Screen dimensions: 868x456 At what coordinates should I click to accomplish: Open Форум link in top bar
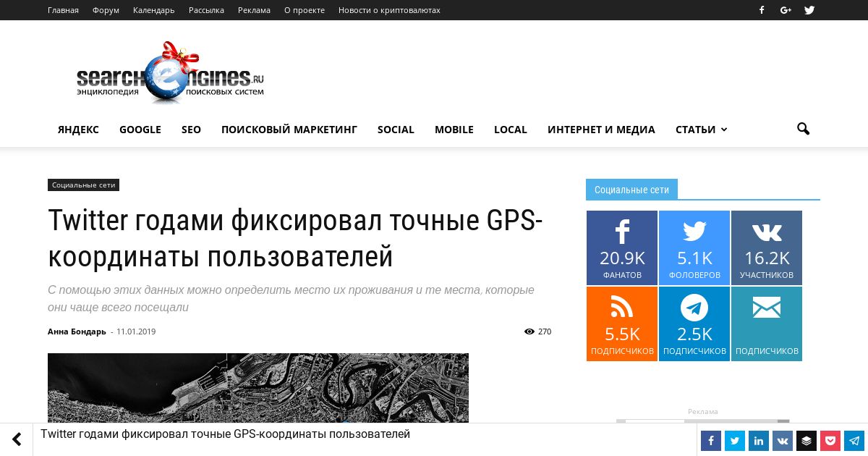[x=106, y=10]
